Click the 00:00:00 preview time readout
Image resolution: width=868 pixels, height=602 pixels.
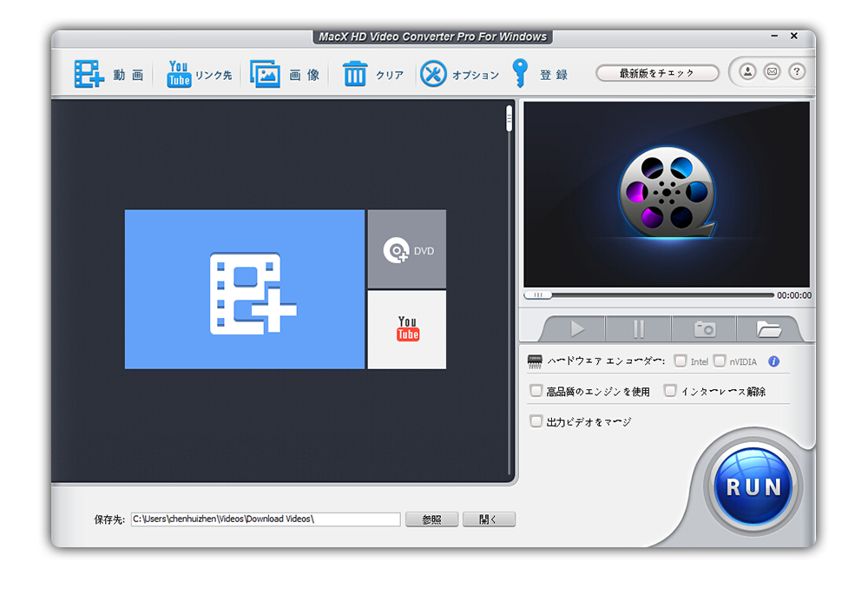point(794,295)
